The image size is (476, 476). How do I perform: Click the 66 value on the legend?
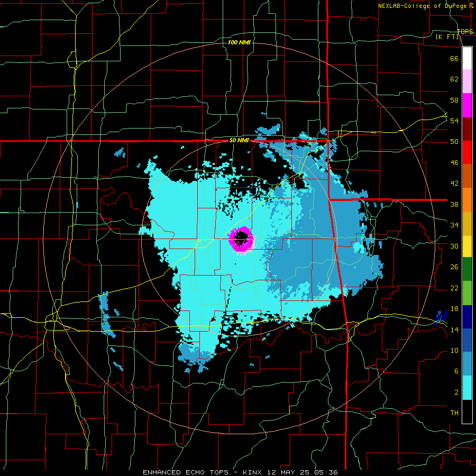coord(454,58)
